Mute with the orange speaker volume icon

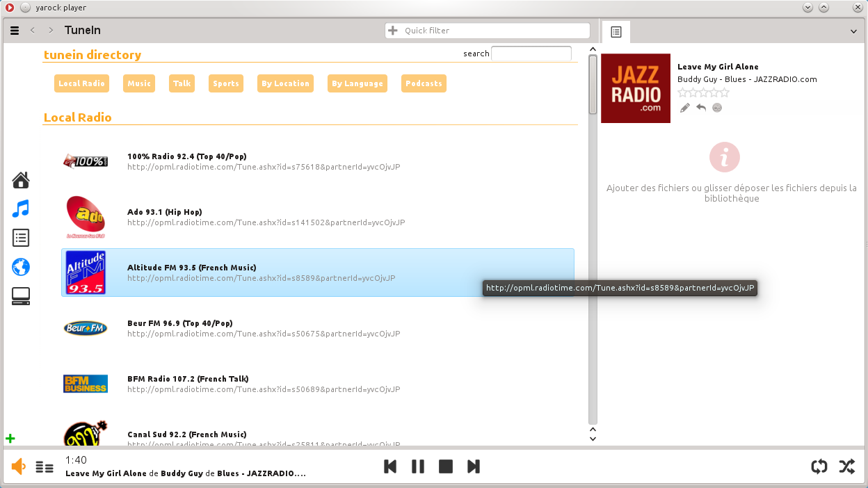19,467
